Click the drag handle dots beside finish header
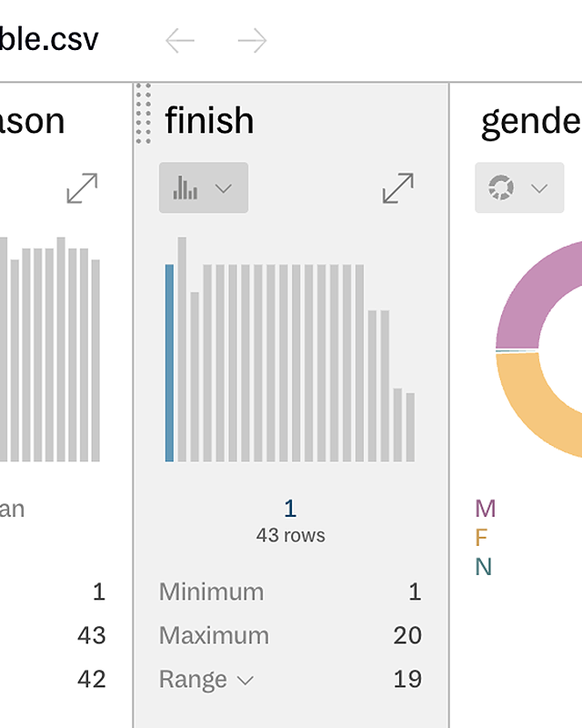The image size is (582, 728). tap(144, 116)
